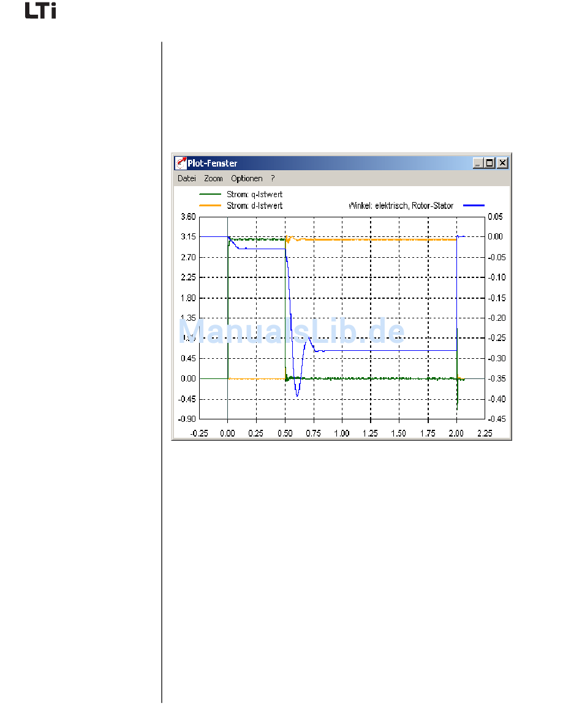This screenshot has height=728, width=582.
Task: Select 'Winkel: elektrisch, Rotor-Stator' legend label
Action: coord(401,206)
